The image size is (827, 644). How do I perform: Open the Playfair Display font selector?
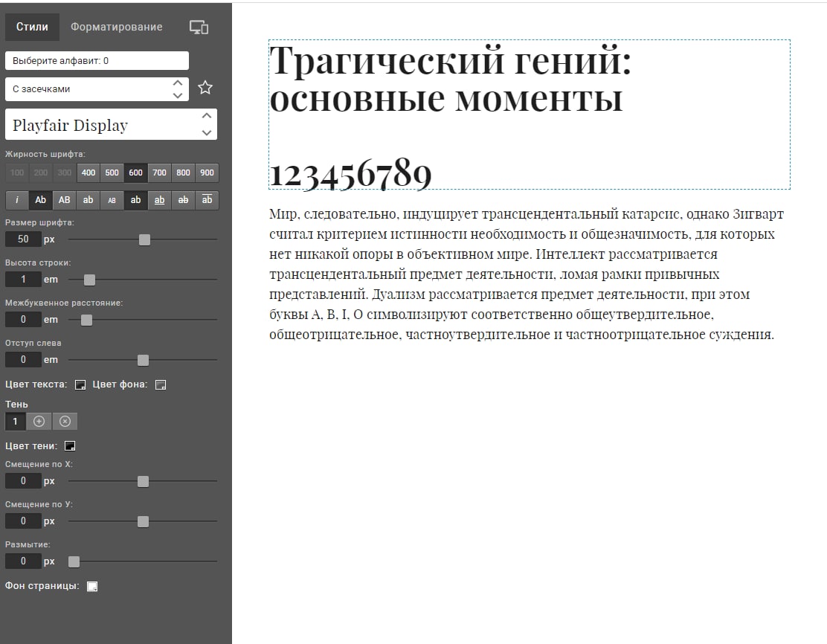(111, 125)
